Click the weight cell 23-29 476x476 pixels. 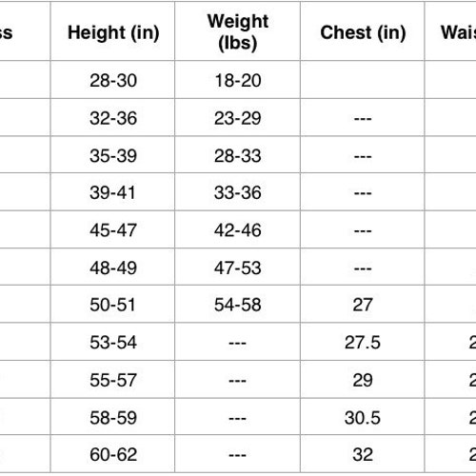click(238, 118)
